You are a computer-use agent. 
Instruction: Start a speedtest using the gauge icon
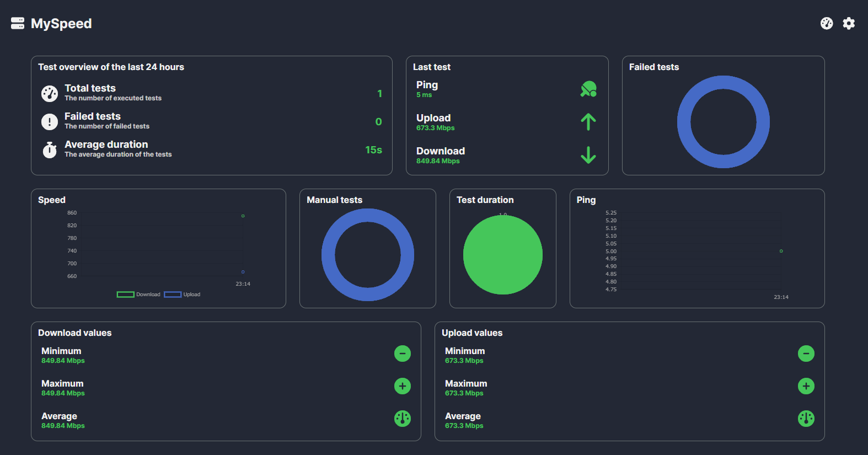827,23
